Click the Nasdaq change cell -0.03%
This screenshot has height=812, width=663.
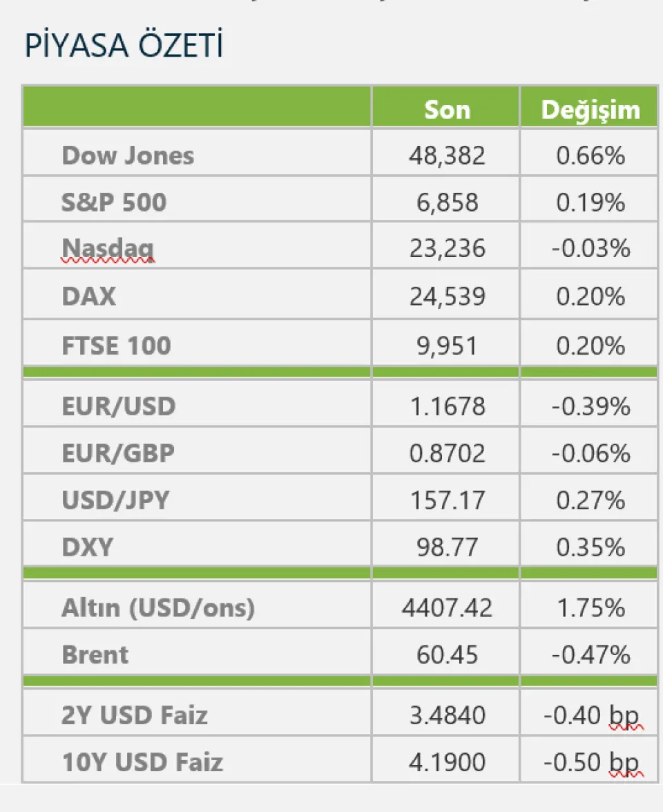pos(590,248)
